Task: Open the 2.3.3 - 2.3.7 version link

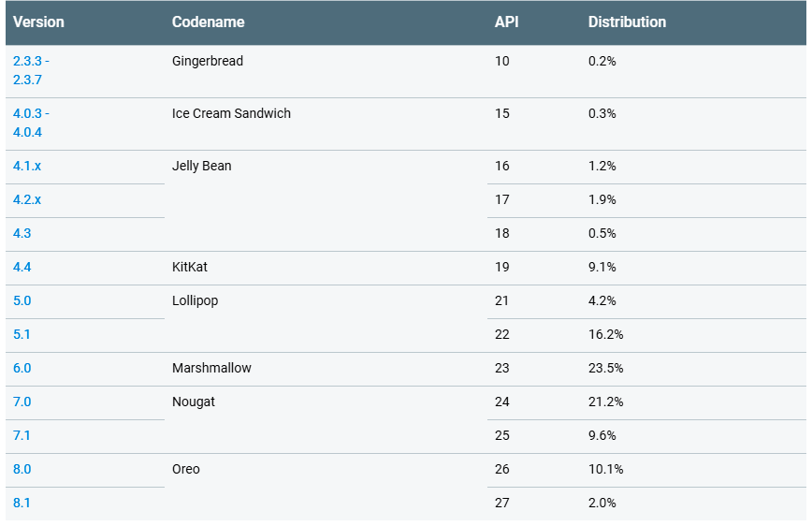Action: [x=31, y=70]
